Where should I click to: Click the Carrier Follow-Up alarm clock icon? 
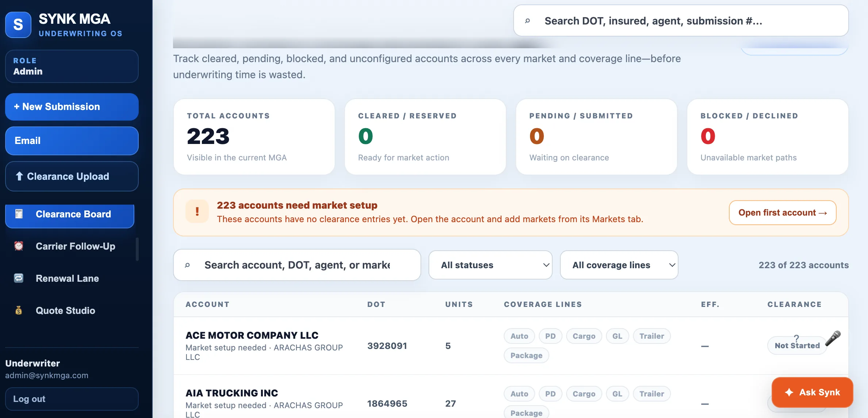tap(19, 246)
